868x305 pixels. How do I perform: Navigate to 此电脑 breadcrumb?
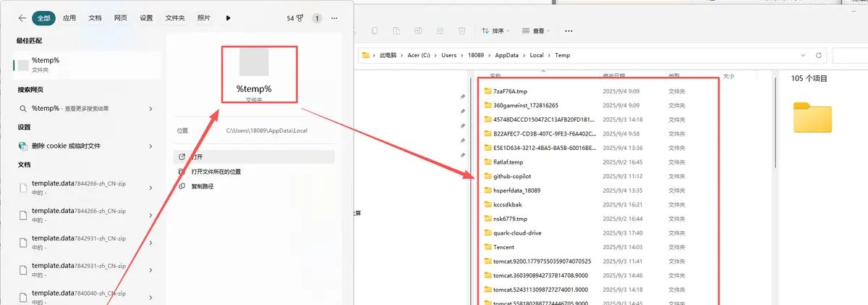click(x=388, y=55)
